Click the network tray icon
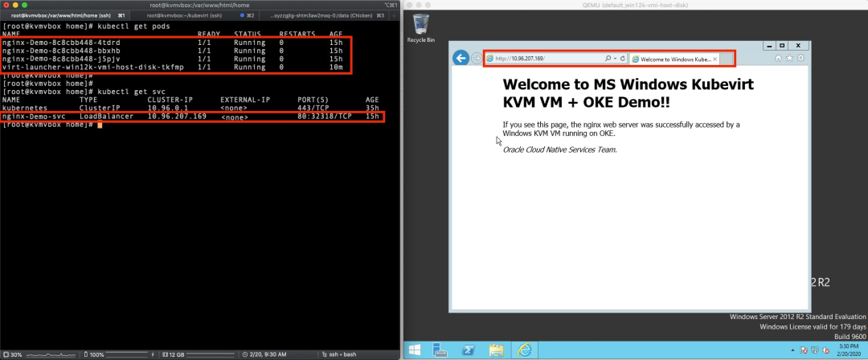This screenshot has width=868, height=360. coord(815,350)
